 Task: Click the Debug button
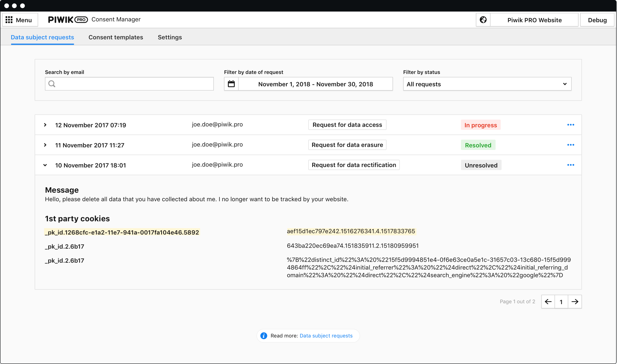[x=597, y=20]
